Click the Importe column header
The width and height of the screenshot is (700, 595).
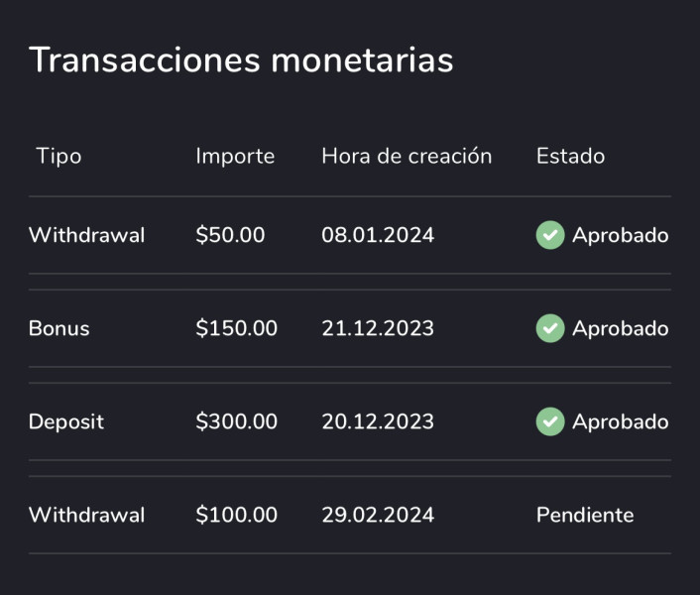coord(235,156)
